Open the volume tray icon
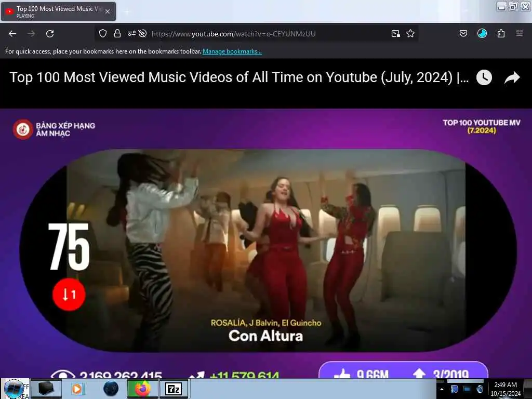Image resolution: width=532 pixels, height=399 pixels. 480,389
